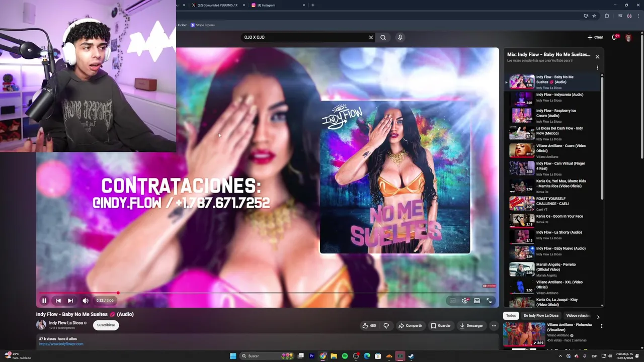Image resolution: width=644 pixels, height=362 pixels.
Task: Play Indy Flow - Raspberry Ice Cream
Action: (552, 116)
